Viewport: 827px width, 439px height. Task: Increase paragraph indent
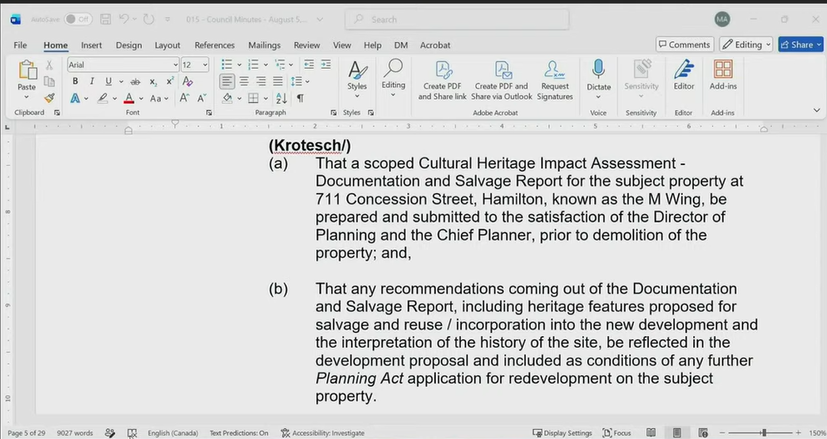[326, 64]
